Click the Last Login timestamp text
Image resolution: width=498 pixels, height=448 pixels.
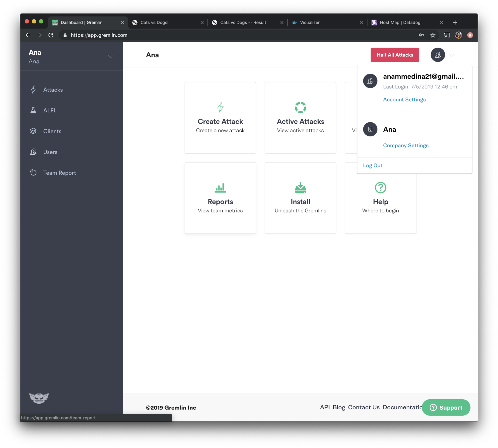tap(420, 87)
